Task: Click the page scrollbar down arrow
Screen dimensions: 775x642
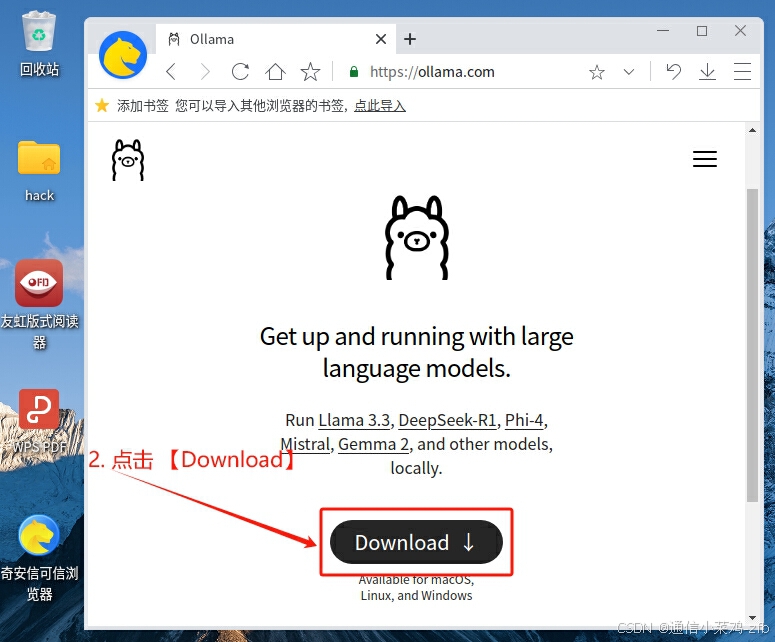Action: tap(752, 618)
